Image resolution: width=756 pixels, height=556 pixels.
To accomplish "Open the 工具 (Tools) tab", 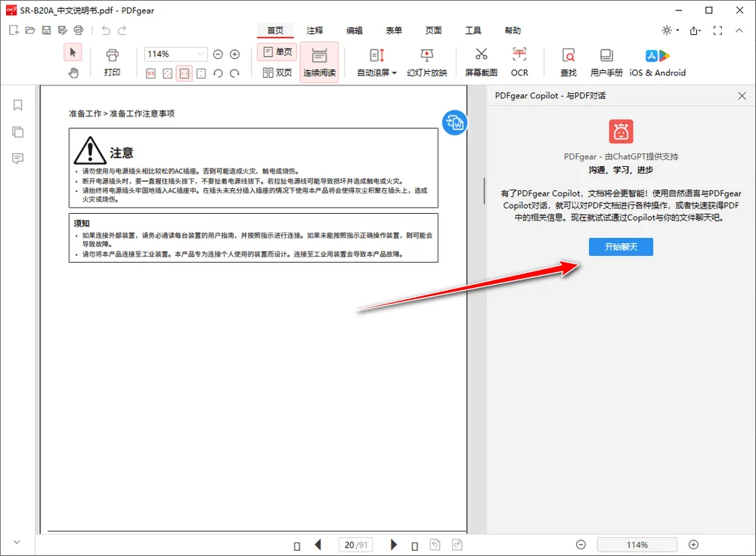I will (x=473, y=30).
